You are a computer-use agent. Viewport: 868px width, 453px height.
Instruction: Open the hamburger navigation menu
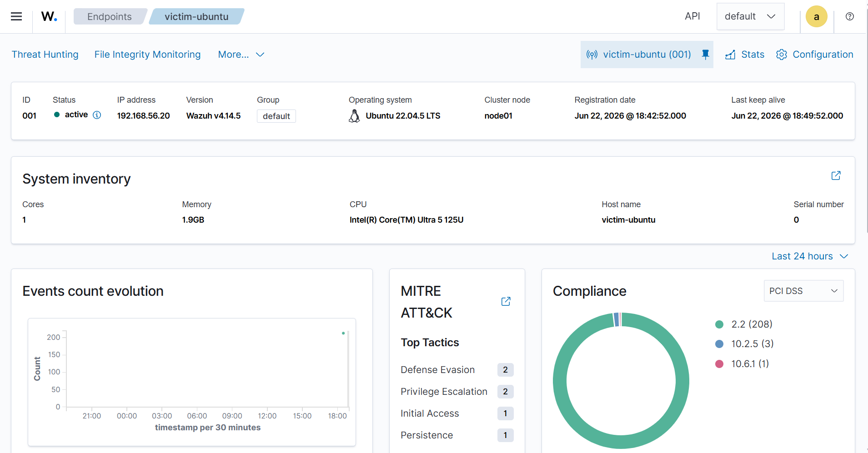16,17
